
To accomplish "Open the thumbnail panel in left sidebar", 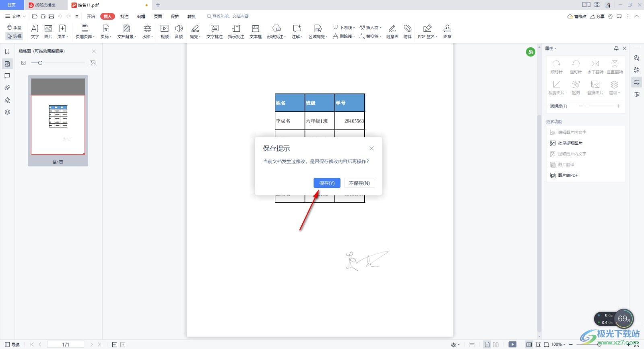I will [x=7, y=64].
